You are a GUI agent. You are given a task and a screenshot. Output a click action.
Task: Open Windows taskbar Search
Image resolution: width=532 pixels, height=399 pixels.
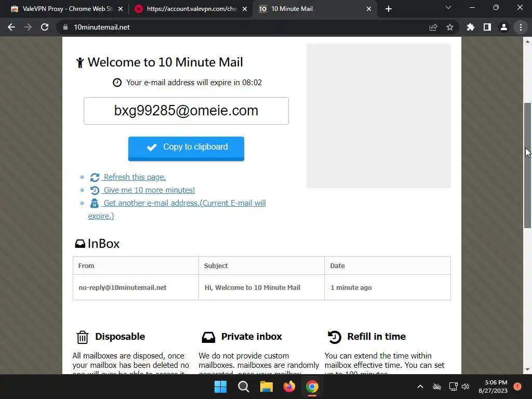coord(244,387)
